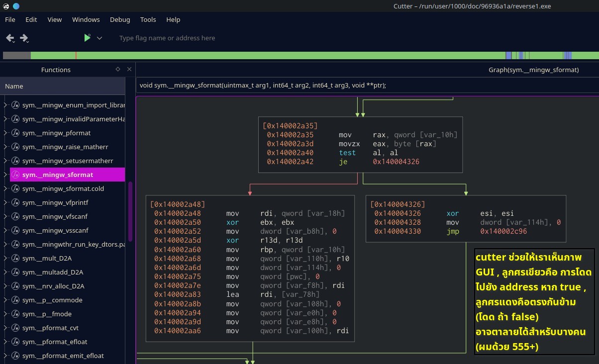Click the function icon beside sym.__mingw_pformat
The image size is (599, 364).
(15, 133)
